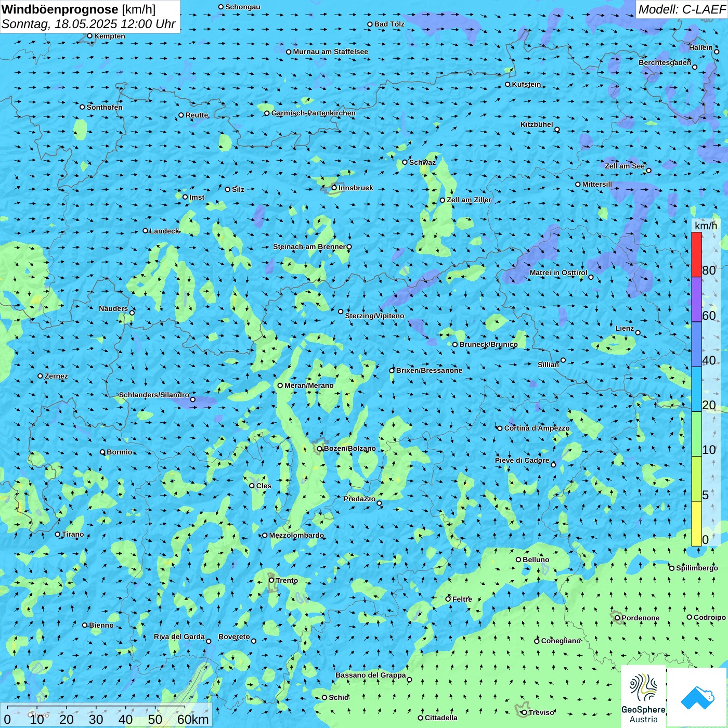Click the Garmisch-Partenkirchen label
Viewport: 728px width, 728px height.
[314, 113]
